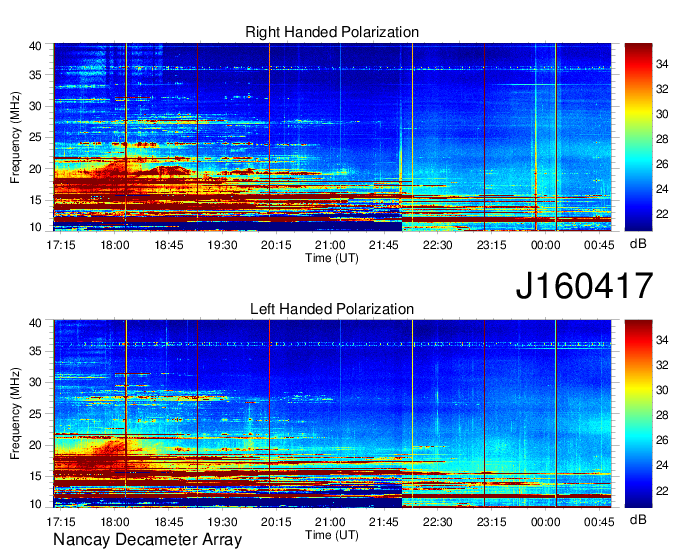
Task: Click 35 MHz frequency tick on Right Handed plot
Action: pyautogui.click(x=35, y=75)
